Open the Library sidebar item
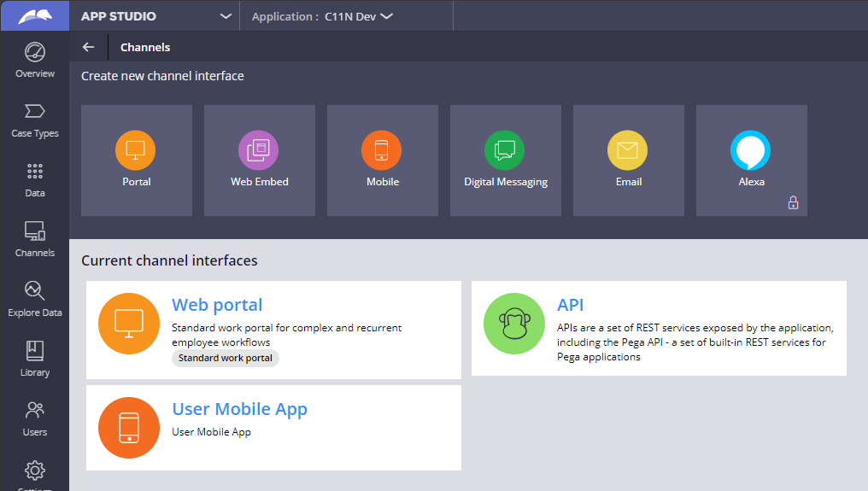Viewport: 868px width, 491px height. (34, 359)
